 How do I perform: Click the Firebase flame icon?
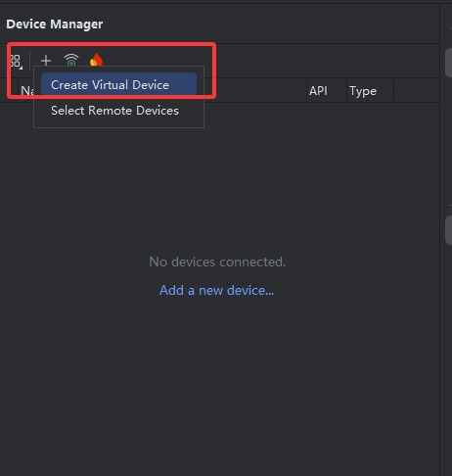pyautogui.click(x=96, y=60)
